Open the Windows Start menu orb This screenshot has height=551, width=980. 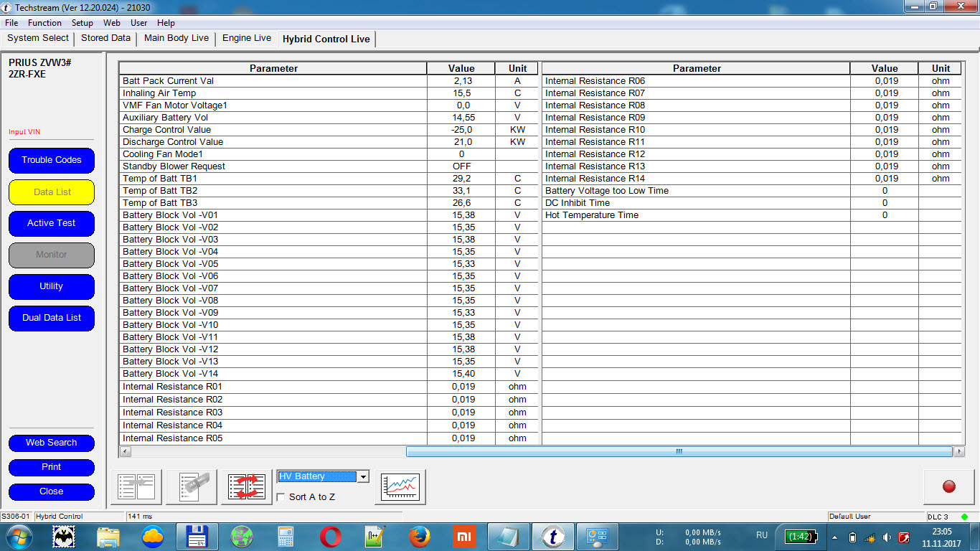tap(19, 537)
